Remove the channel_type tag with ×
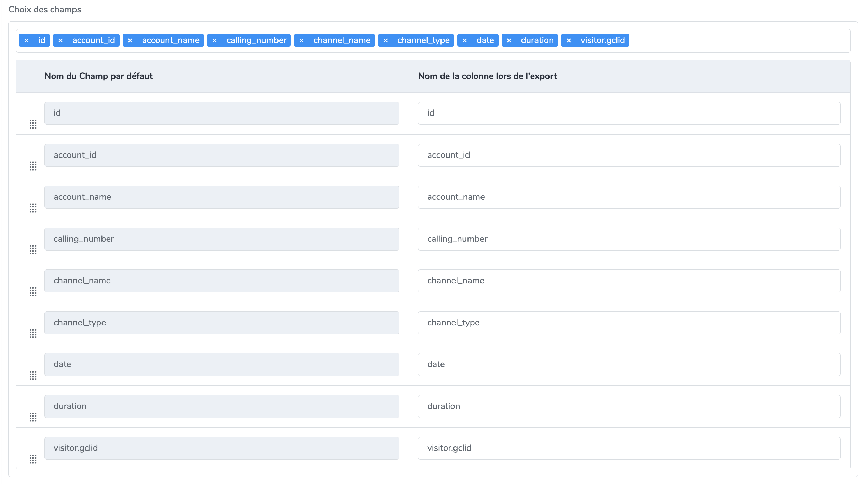 click(x=385, y=40)
